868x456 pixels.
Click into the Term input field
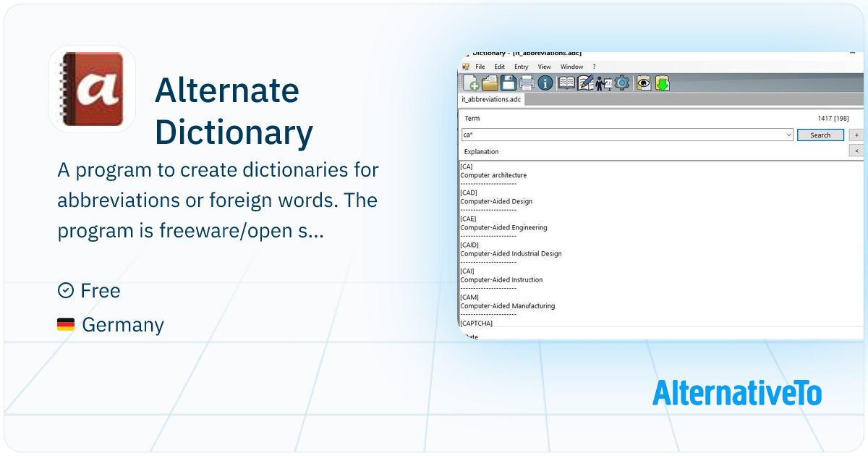pos(622,135)
